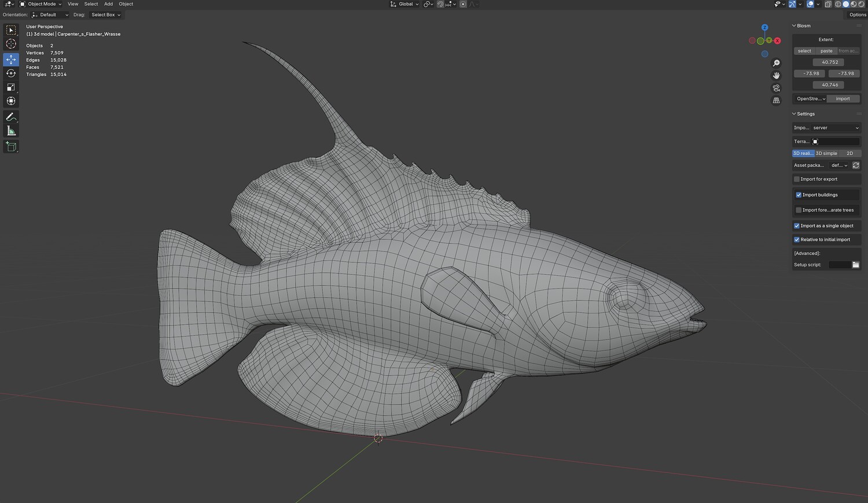Click the Add Cube tool
Viewport: 868px width, 503px height.
[x=11, y=147]
